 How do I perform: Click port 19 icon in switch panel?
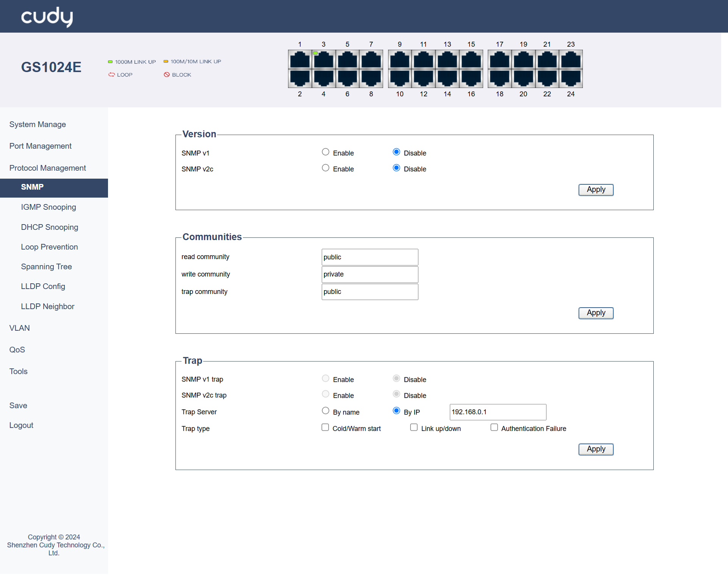click(x=524, y=60)
